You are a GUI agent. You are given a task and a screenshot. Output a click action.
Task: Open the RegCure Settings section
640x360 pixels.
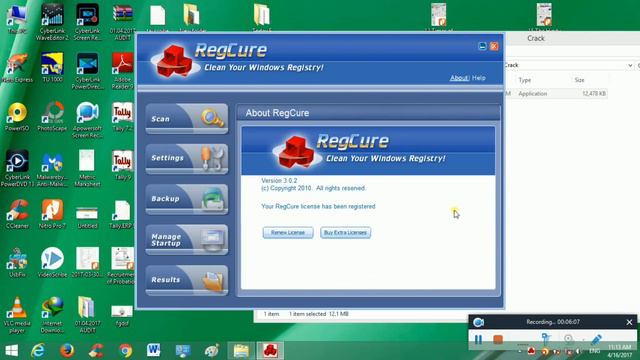click(187, 158)
